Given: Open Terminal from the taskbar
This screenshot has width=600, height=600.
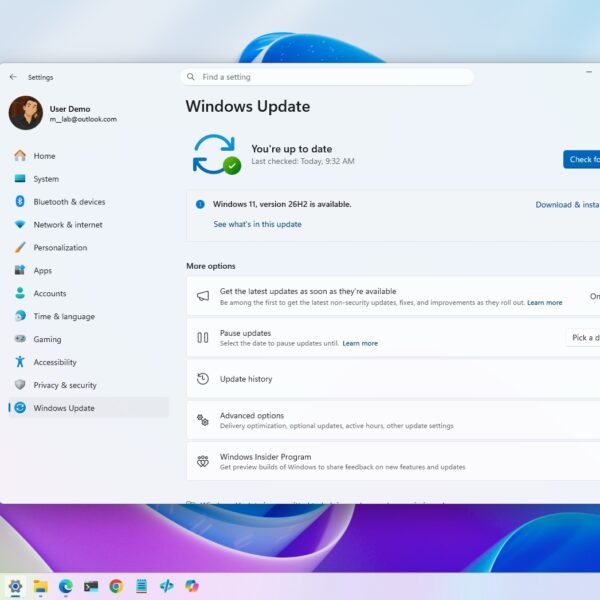Looking at the screenshot, I should pyautogui.click(x=91, y=586).
